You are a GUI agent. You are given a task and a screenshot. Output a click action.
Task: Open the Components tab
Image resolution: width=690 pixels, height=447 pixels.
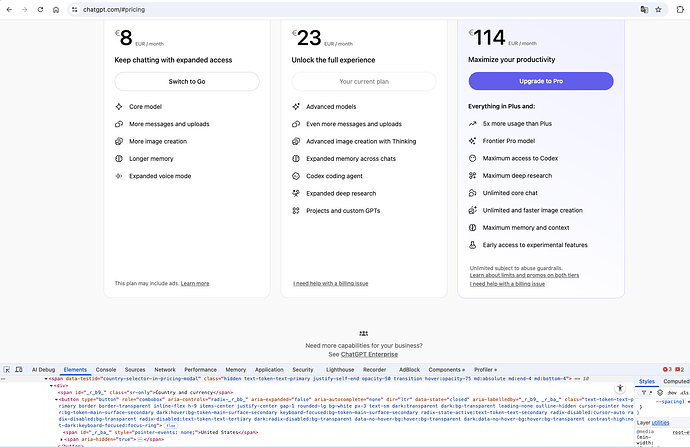[447, 370]
